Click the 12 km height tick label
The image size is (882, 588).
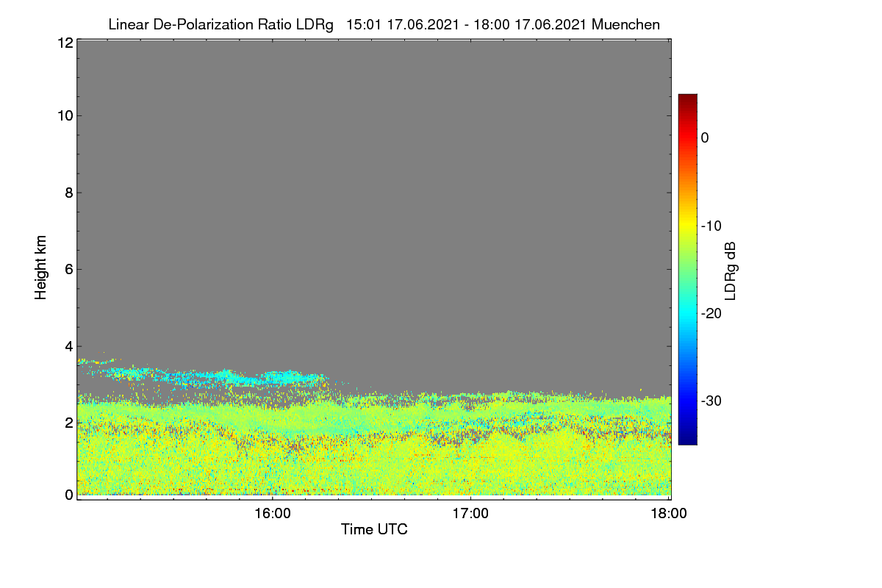64,43
